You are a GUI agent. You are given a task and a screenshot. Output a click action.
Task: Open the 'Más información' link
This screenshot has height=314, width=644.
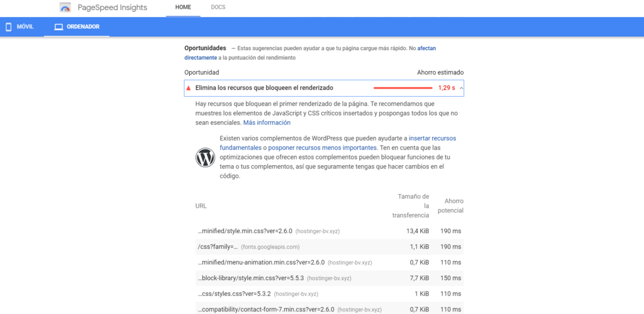click(x=267, y=123)
